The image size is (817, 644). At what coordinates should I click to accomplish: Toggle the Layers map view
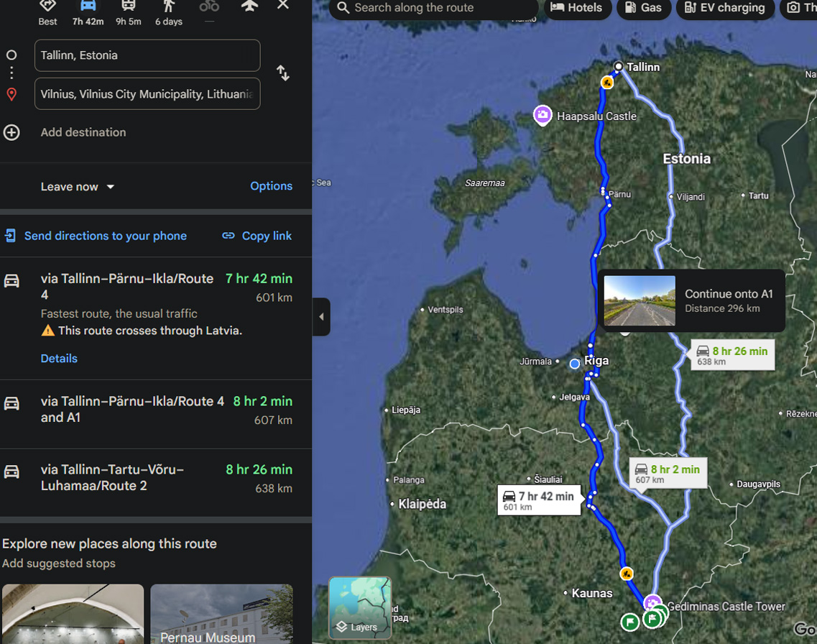[360, 608]
